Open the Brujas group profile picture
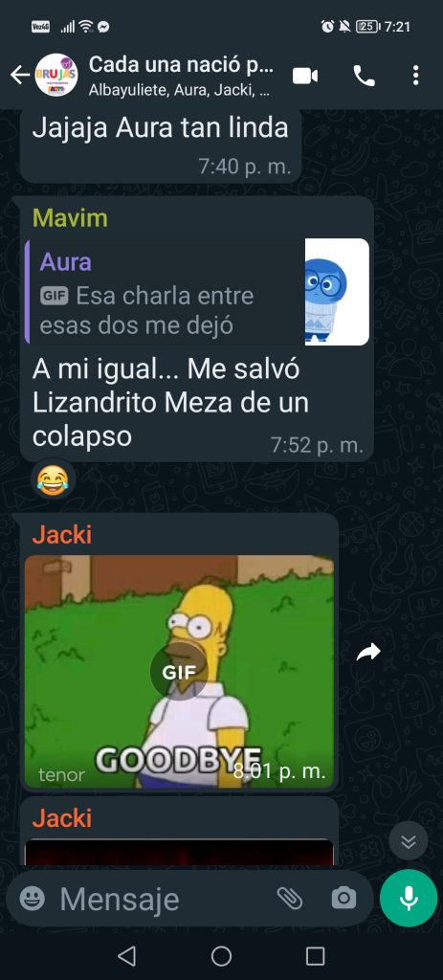Viewport: 443px width, 980px height. click(56, 75)
